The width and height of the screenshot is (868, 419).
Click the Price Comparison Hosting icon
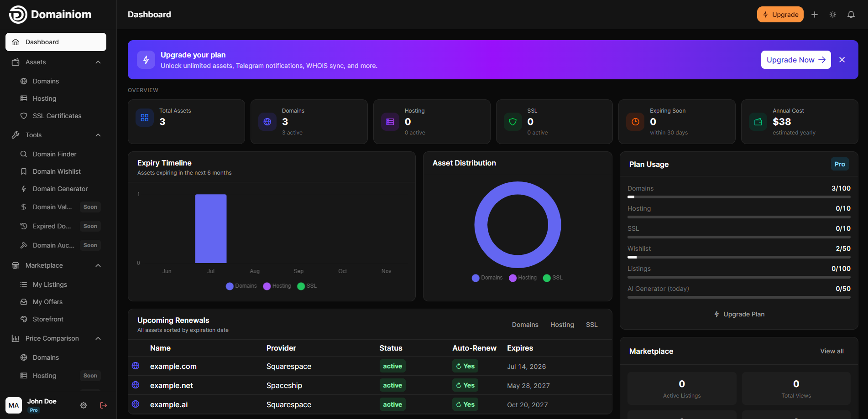click(24, 376)
